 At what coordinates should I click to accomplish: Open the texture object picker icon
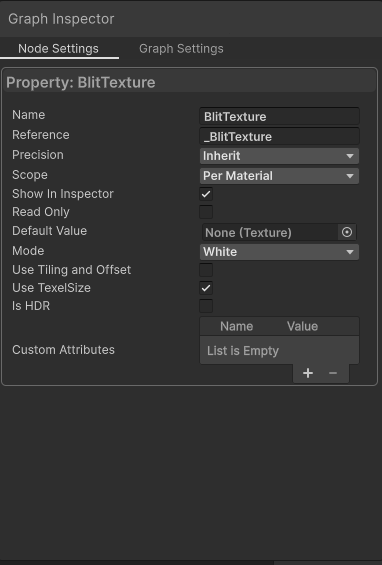(x=347, y=232)
